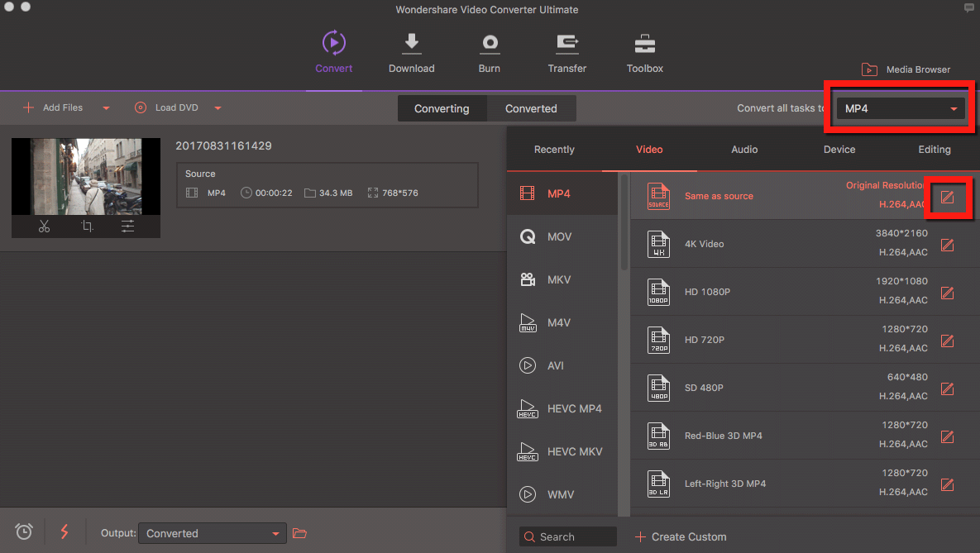Open output folder icon
Viewport: 980px width, 553px height.
pyautogui.click(x=300, y=533)
